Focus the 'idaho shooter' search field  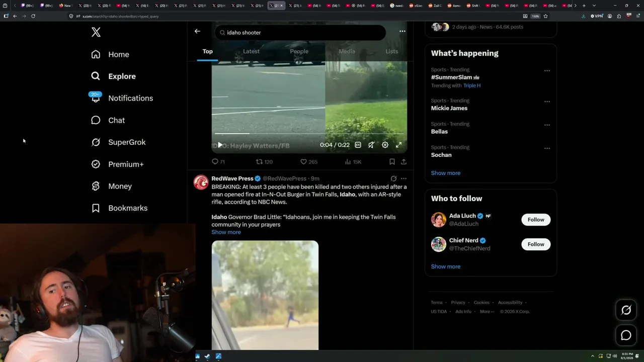300,33
